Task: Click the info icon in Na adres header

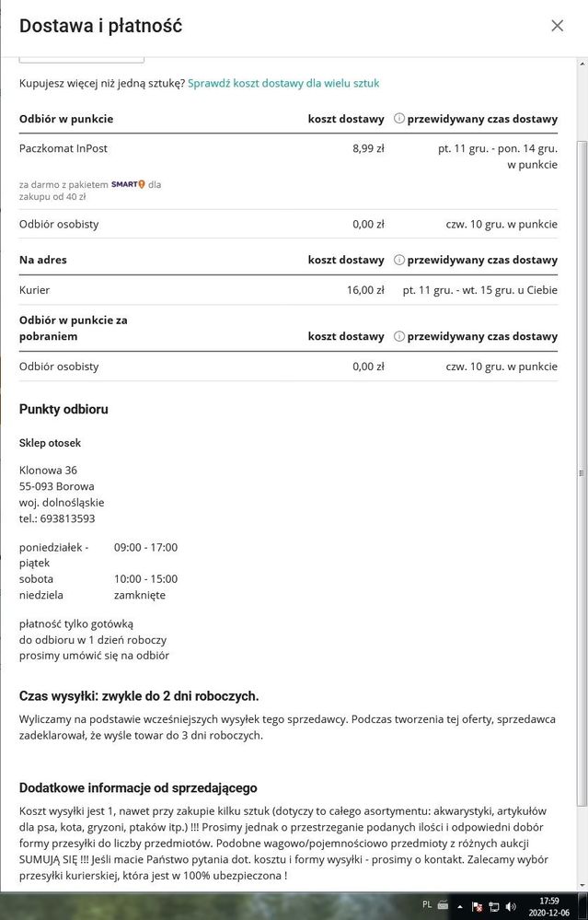Action: tap(399, 260)
